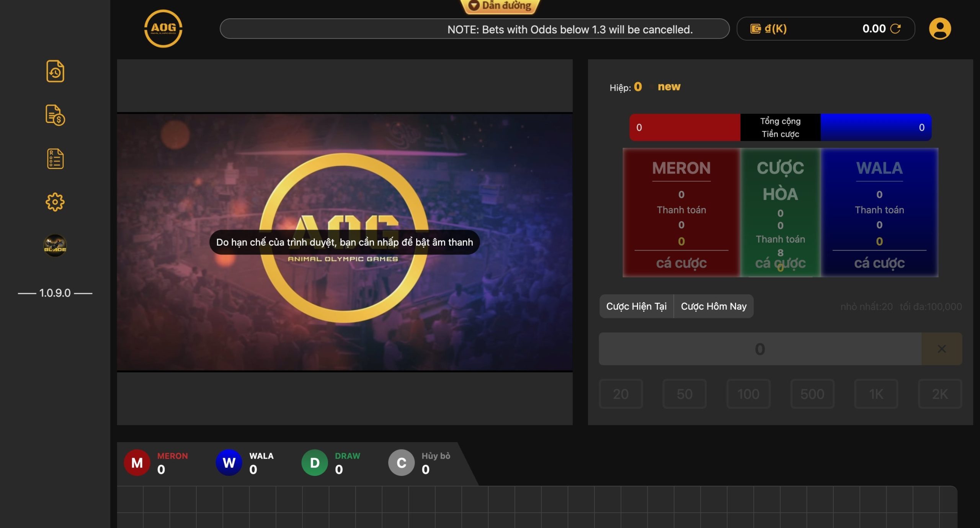Click the odds note banner text
This screenshot has height=528, width=980.
(x=570, y=30)
